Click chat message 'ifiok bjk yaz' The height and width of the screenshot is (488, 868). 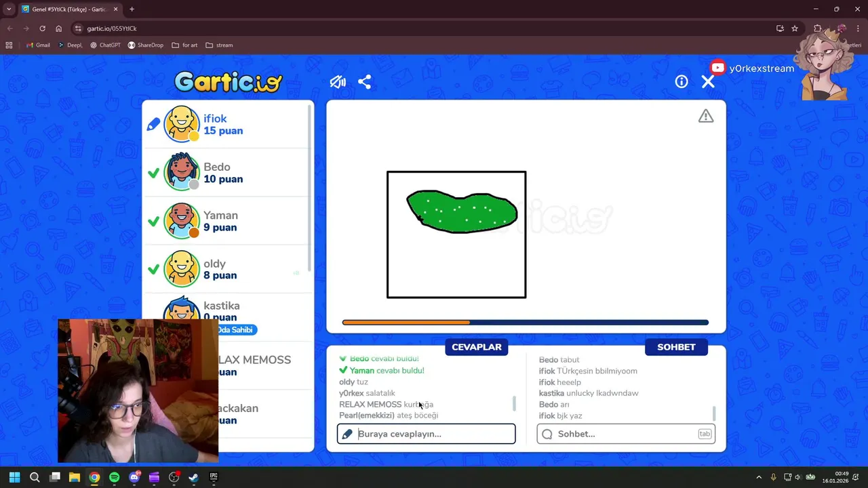561,415
